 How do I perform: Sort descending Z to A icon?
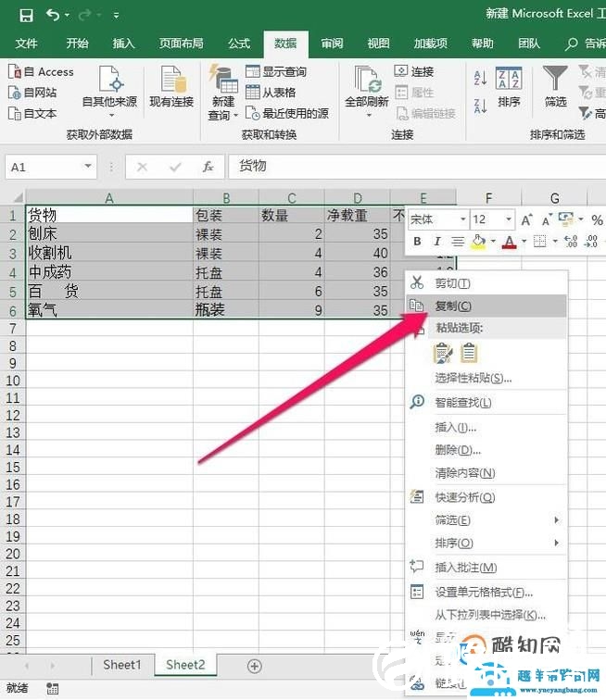(x=480, y=106)
